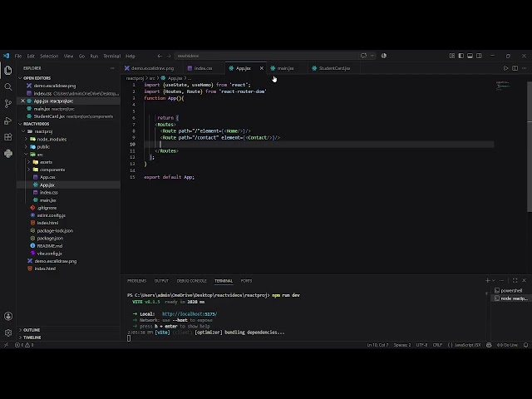Open the Search view icon
Image resolution: width=532 pixels, height=399 pixels.
[8, 87]
